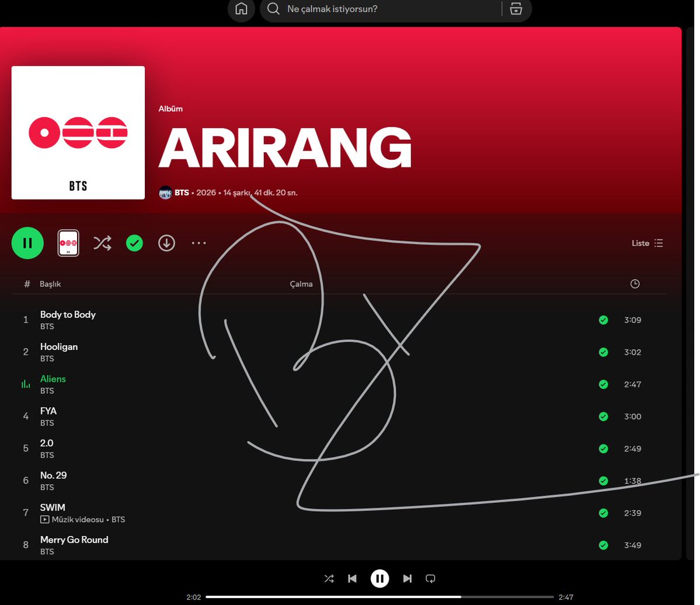Screen dimensions: 700x605
Task: Click Müzik videosu icon under SWIM
Action: coord(44,519)
